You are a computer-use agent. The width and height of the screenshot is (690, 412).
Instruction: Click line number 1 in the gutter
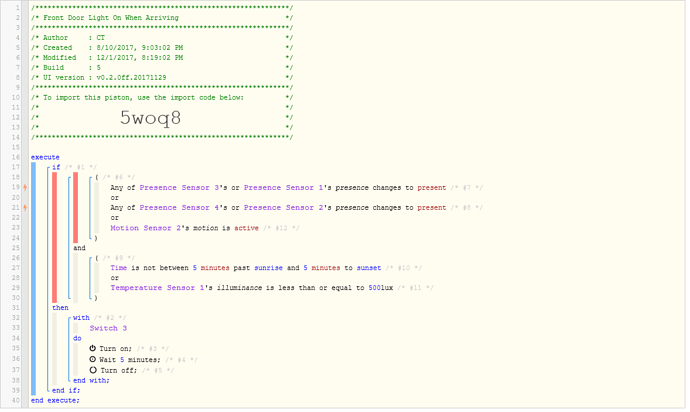pyautogui.click(x=18, y=8)
